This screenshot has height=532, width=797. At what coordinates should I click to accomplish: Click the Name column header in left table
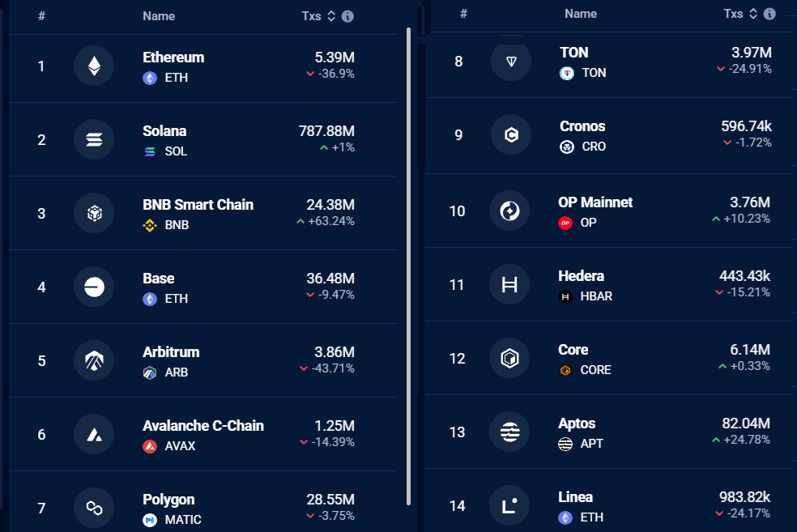coord(159,16)
